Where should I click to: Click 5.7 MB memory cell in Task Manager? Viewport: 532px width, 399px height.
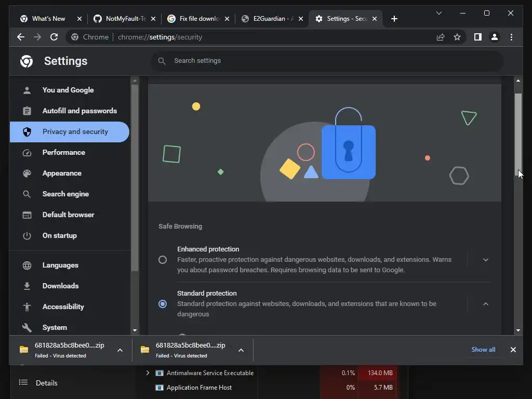coord(377,388)
